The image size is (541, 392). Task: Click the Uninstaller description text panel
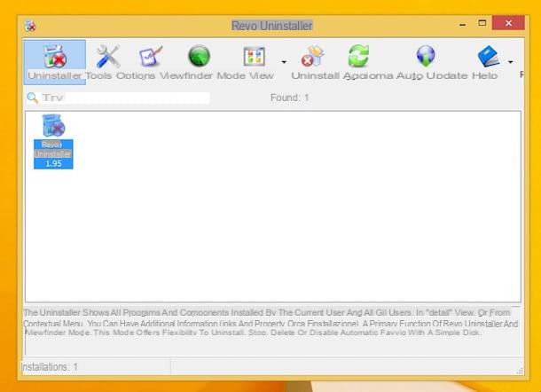pyautogui.click(x=271, y=323)
